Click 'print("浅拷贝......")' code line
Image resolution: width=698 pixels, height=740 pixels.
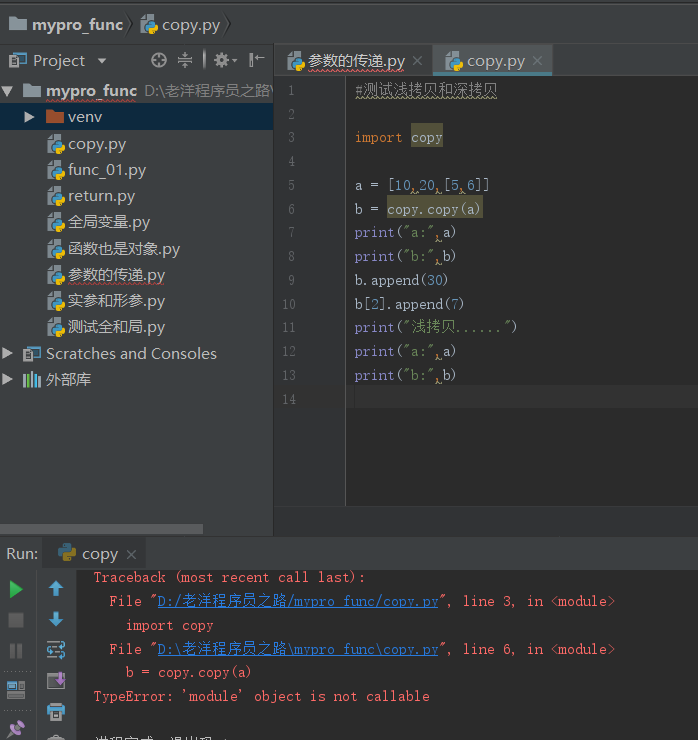click(x=436, y=327)
